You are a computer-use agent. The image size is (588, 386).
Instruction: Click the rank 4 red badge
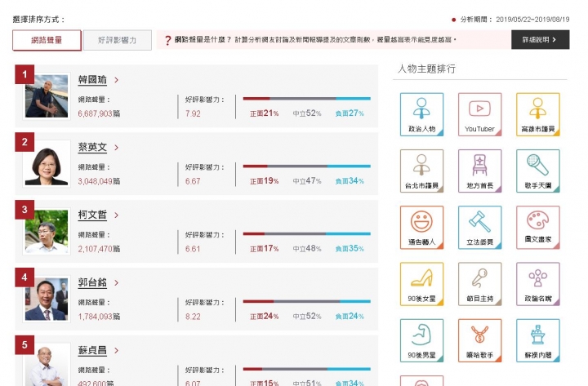(24, 277)
